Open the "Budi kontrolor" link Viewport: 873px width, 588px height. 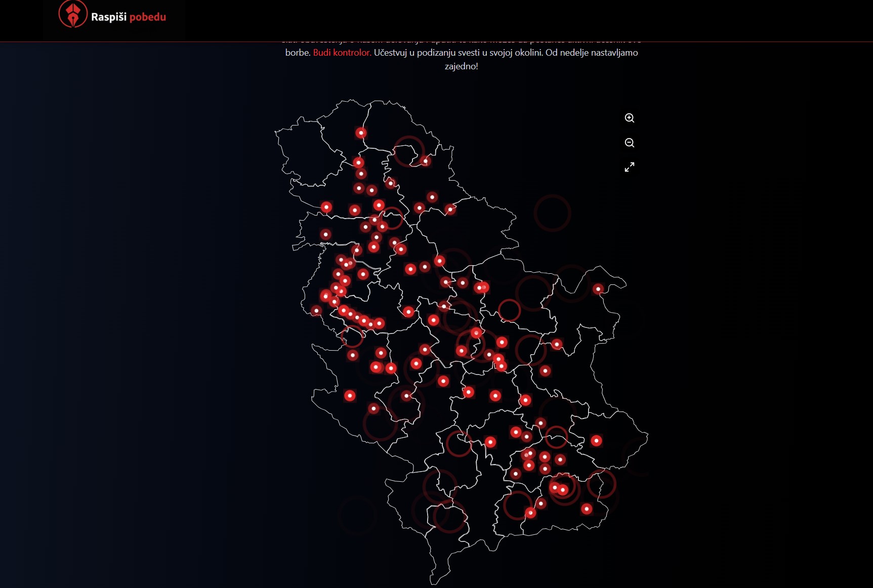click(x=342, y=52)
